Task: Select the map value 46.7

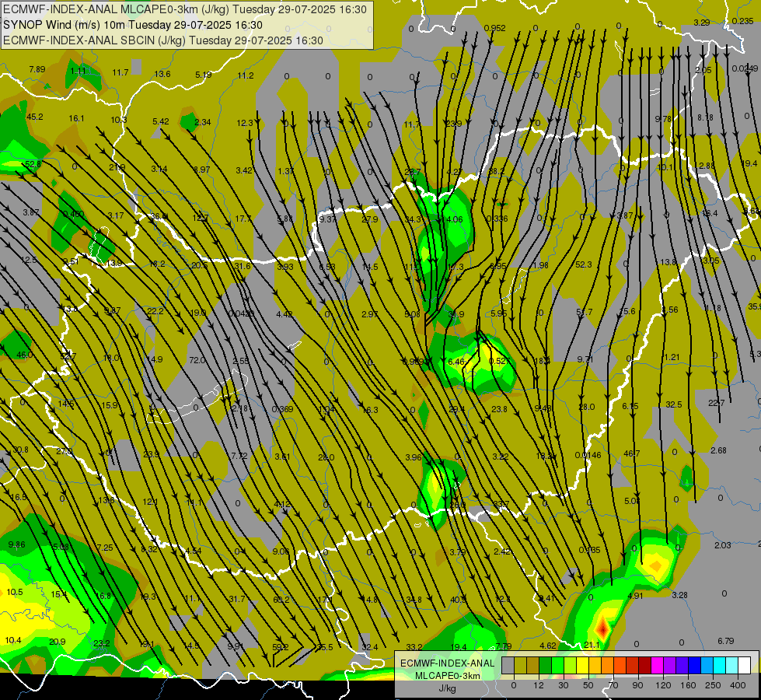Action: click(631, 453)
